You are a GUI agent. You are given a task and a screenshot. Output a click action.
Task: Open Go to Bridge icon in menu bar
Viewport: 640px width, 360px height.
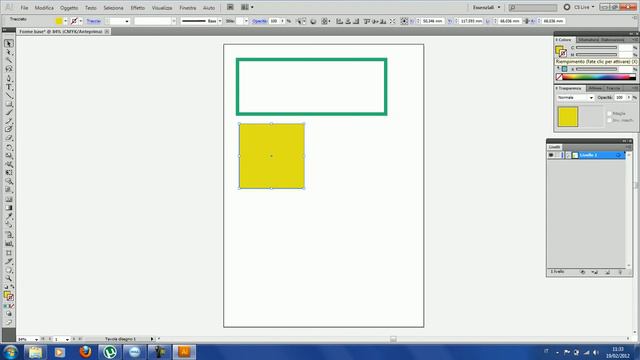[x=230, y=7]
